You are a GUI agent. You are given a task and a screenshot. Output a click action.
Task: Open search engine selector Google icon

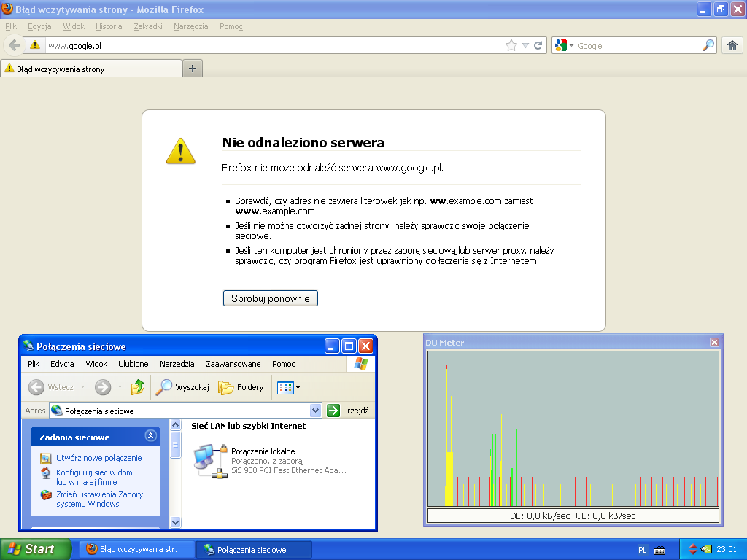click(561, 45)
